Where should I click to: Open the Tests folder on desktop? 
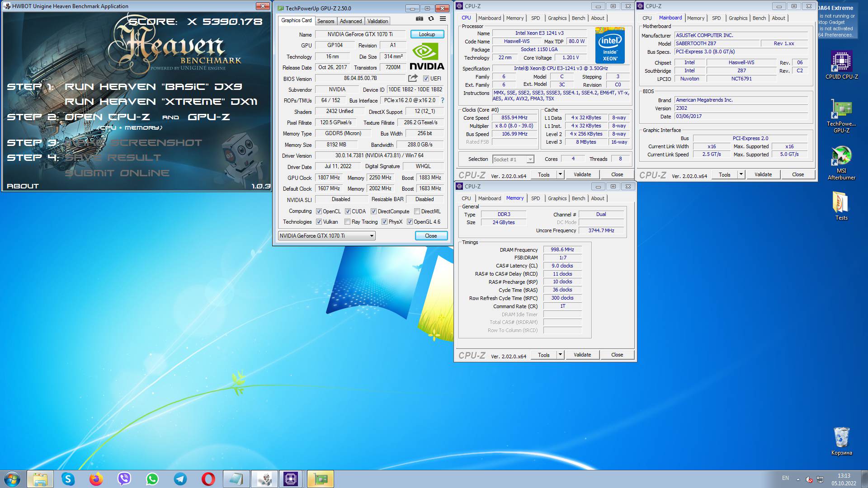tap(841, 206)
